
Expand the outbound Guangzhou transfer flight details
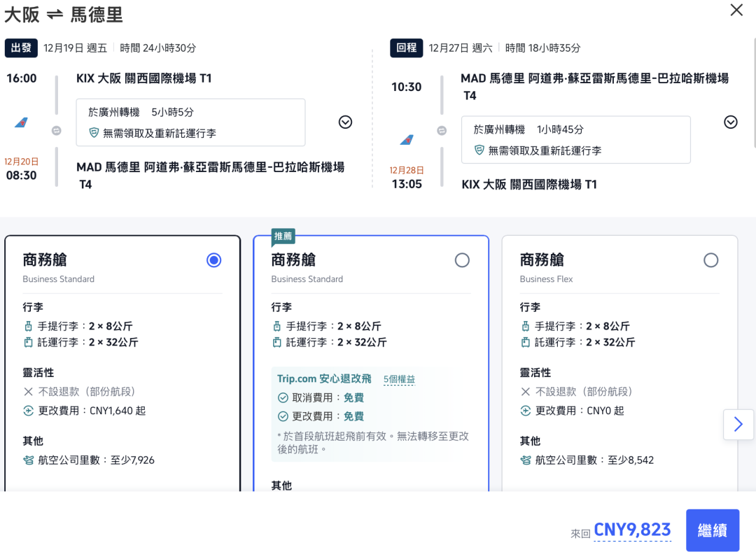pos(344,122)
